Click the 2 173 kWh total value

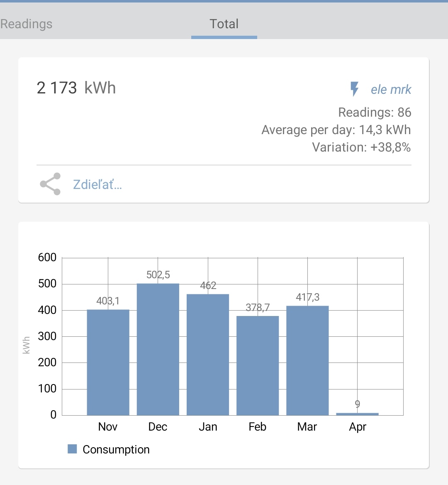[x=76, y=88]
